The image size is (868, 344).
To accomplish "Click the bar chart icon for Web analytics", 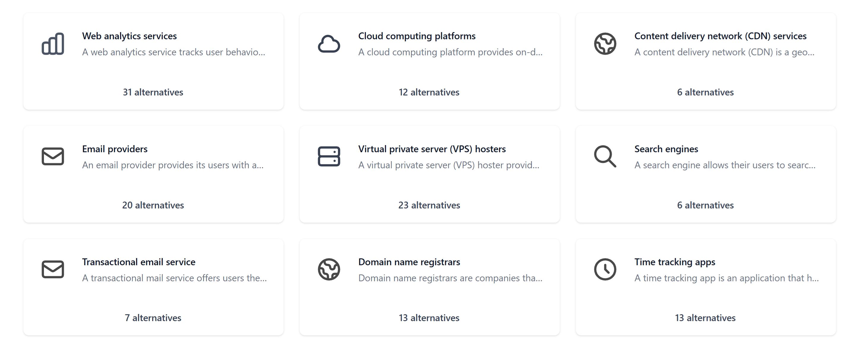I will (x=53, y=44).
